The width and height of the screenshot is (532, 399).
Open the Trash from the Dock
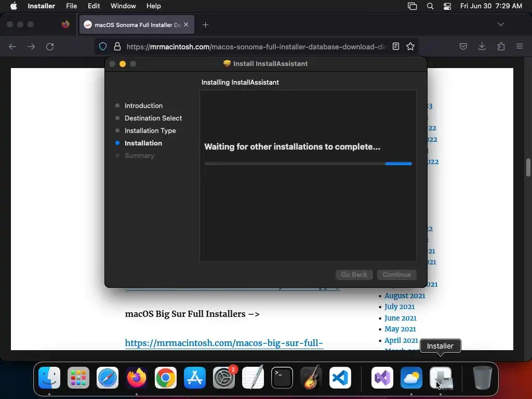click(483, 378)
